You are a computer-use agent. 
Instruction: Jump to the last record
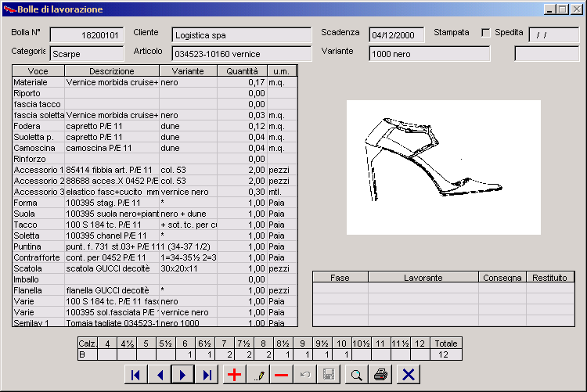pyautogui.click(x=207, y=375)
